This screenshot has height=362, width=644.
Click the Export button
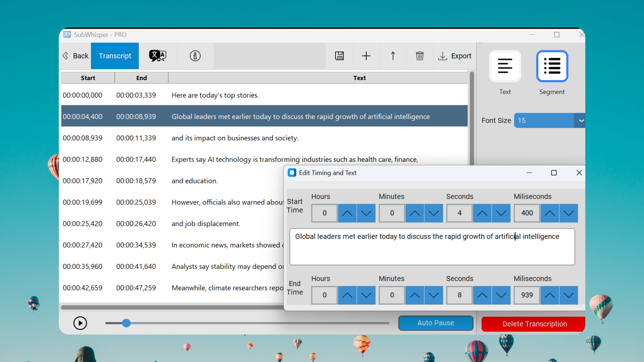pos(455,56)
